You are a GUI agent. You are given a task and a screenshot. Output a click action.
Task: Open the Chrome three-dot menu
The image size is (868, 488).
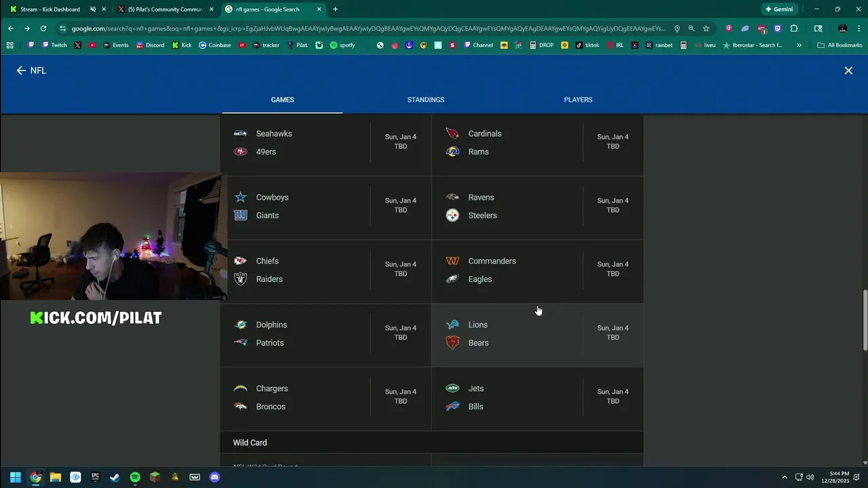tap(859, 28)
